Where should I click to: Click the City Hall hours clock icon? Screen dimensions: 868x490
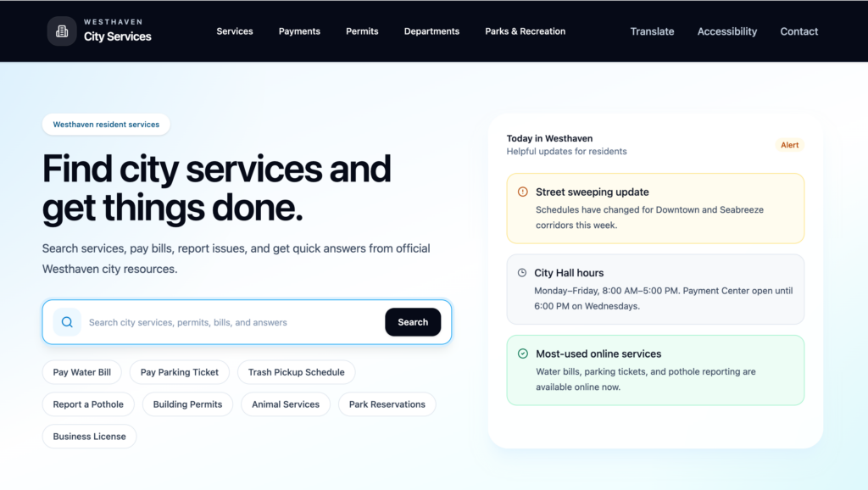pos(522,273)
